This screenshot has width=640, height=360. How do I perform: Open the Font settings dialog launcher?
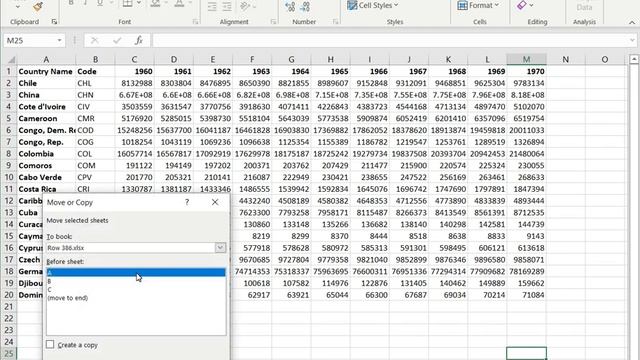pyautogui.click(x=196, y=22)
